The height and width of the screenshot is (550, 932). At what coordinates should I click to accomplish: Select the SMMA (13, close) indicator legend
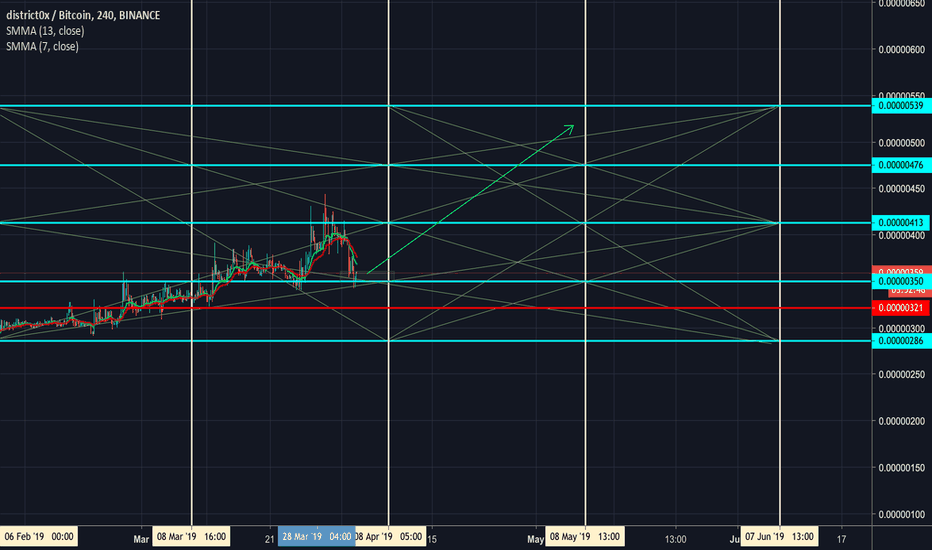45,30
